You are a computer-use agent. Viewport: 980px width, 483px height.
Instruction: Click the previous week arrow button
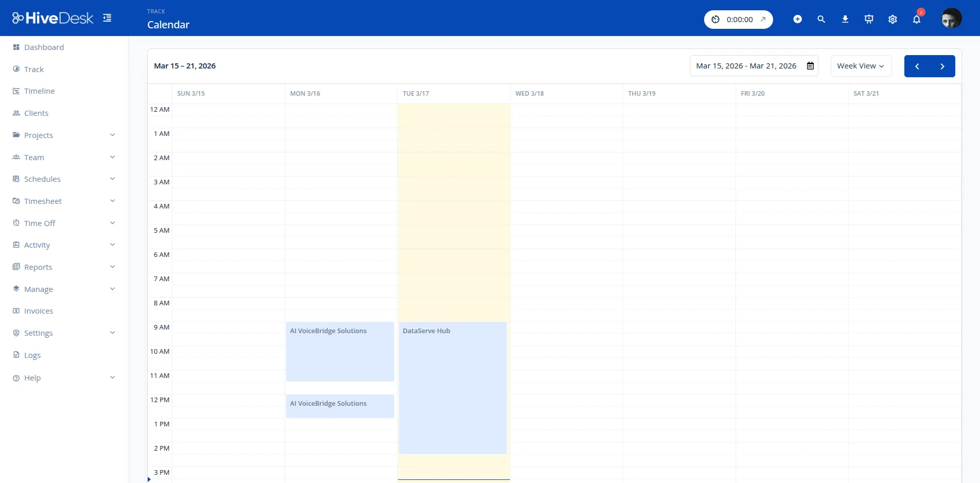pos(917,66)
